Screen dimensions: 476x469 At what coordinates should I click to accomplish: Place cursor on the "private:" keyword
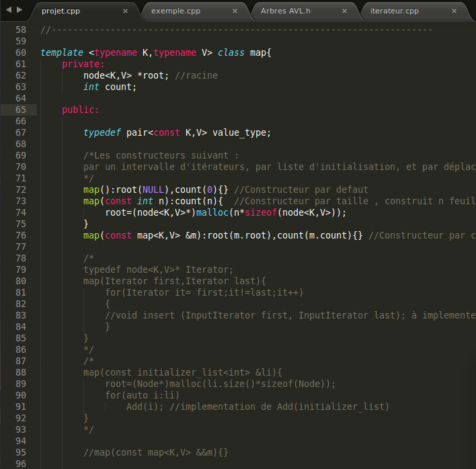pyautogui.click(x=83, y=64)
